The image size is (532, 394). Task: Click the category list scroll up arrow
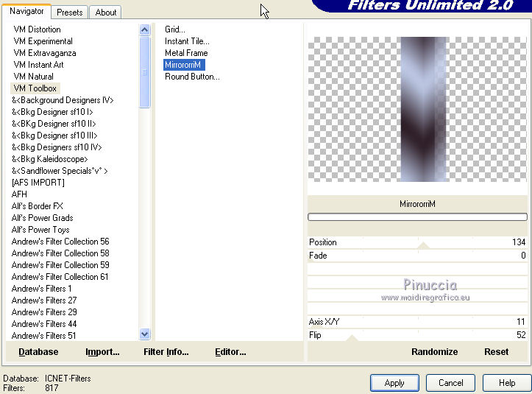(x=144, y=30)
